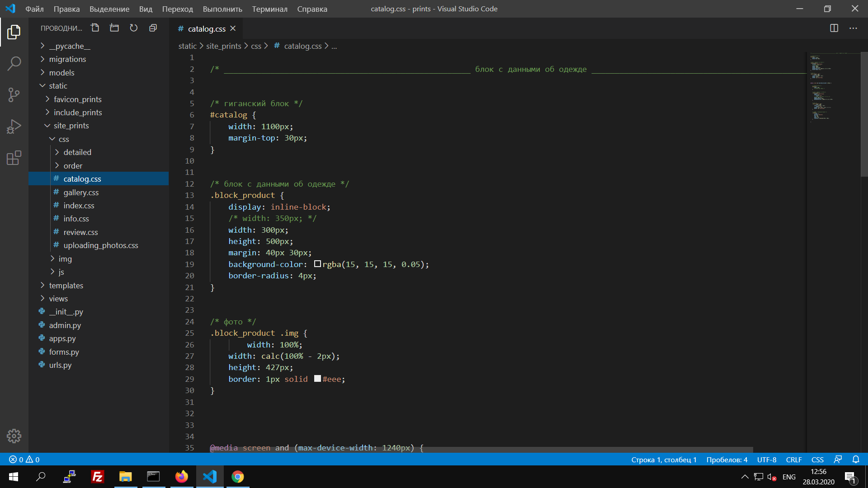Change file encoding UTF-8
This screenshot has width=868, height=488.
(767, 460)
